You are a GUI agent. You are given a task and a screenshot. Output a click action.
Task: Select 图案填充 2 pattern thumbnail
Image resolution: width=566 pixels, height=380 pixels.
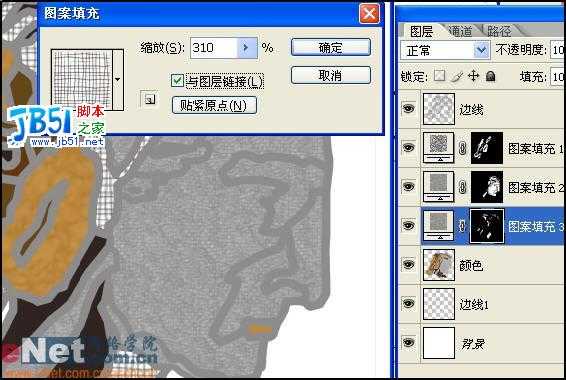[x=439, y=187]
